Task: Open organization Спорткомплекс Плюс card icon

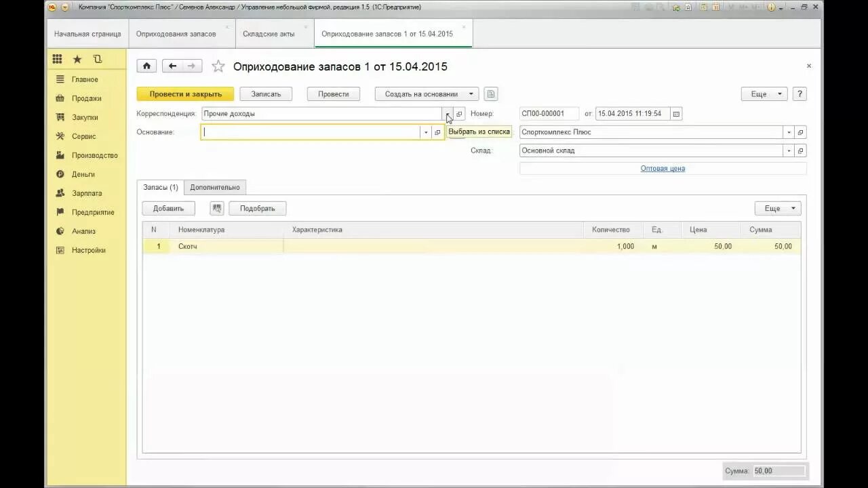Action: coord(800,132)
